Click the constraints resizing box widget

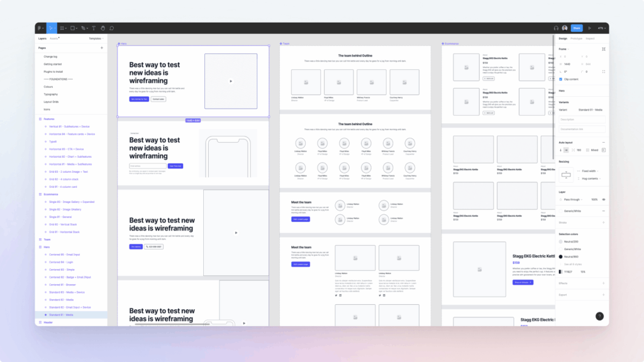point(566,175)
